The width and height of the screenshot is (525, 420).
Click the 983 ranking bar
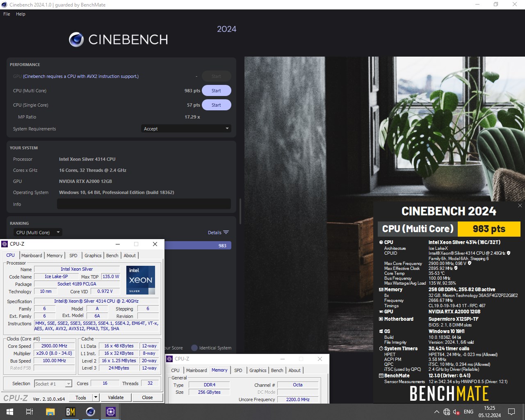[198, 245]
